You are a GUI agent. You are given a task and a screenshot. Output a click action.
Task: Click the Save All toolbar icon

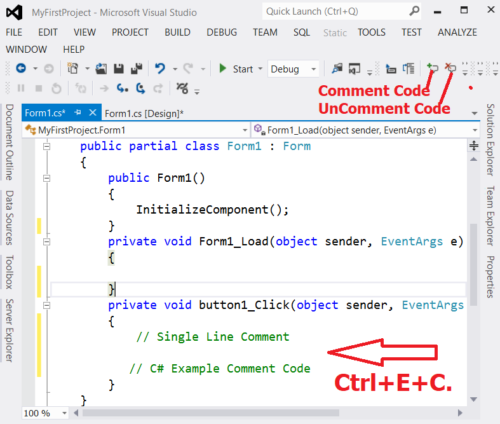click(136, 69)
